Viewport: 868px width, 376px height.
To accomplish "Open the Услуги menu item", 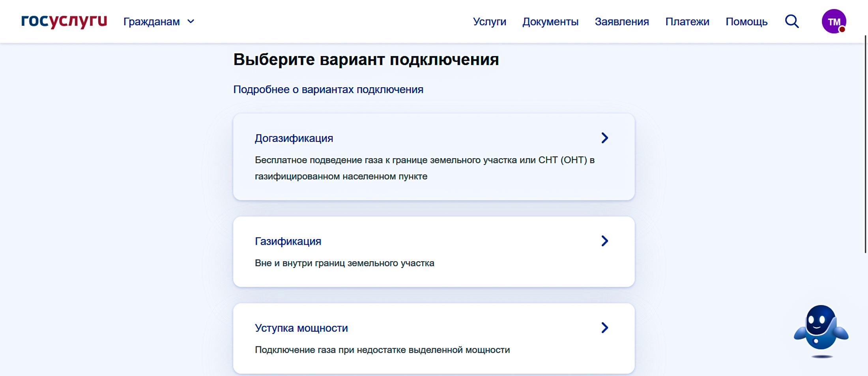I will pyautogui.click(x=489, y=22).
